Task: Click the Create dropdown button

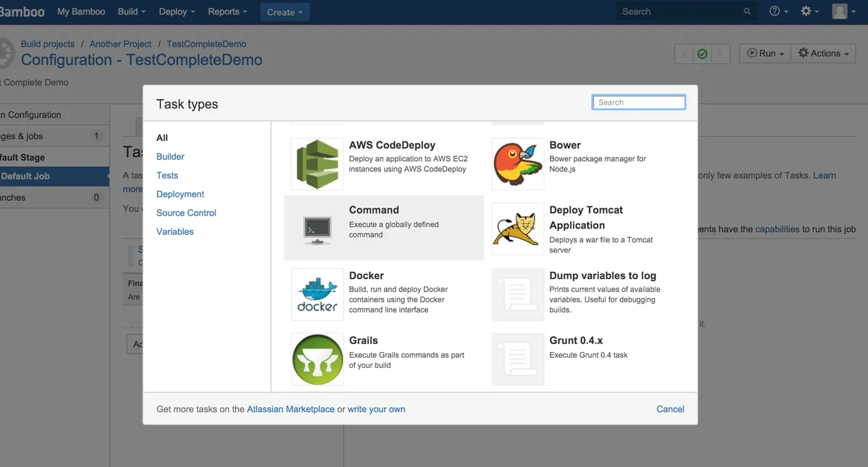Action: [x=285, y=12]
